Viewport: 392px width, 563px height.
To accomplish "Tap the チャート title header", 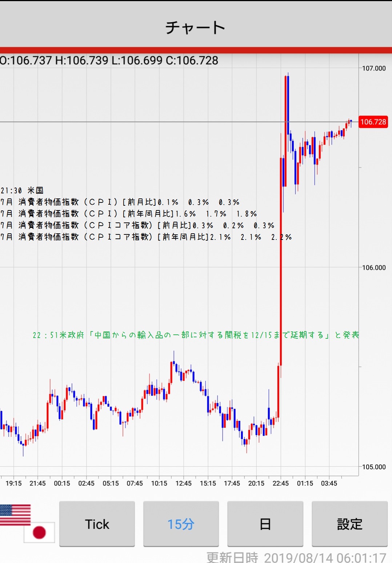I will 196,28.
